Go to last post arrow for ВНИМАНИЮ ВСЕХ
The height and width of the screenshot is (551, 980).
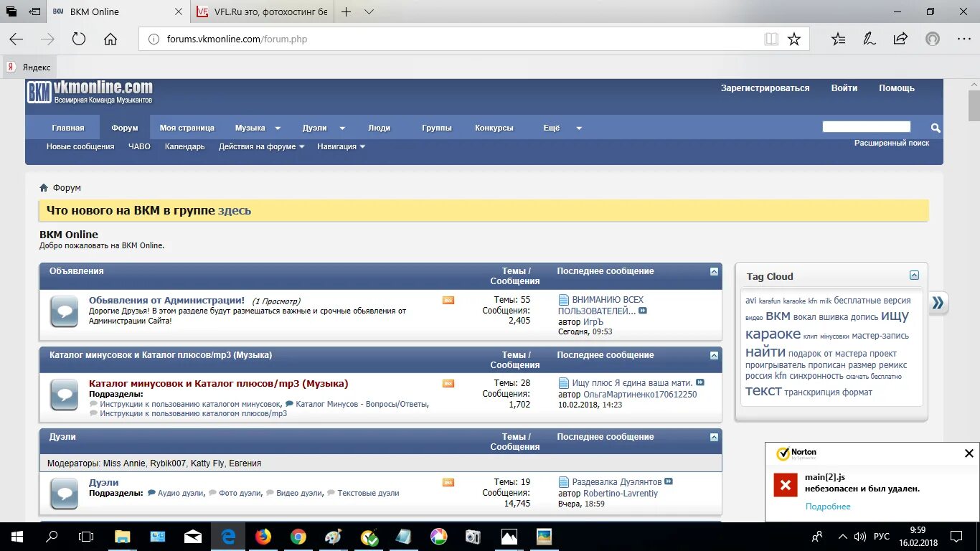point(643,311)
